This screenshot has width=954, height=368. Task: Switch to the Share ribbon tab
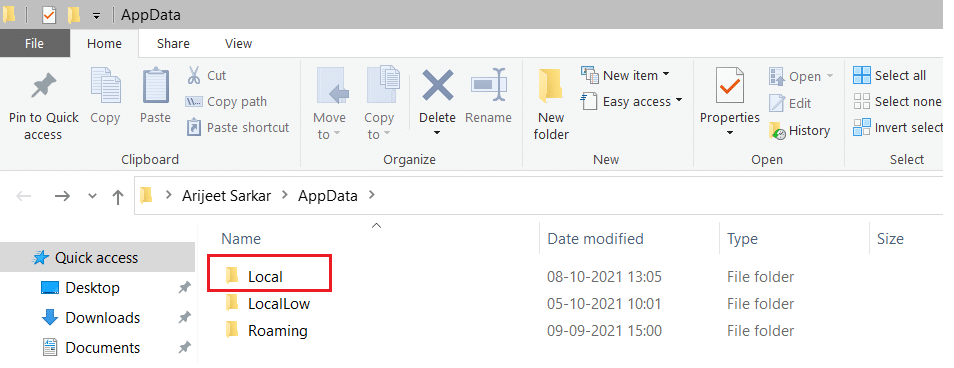(x=173, y=43)
